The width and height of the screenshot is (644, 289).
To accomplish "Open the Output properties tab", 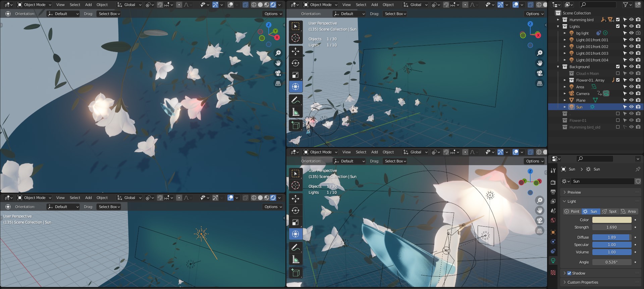I will pos(553,192).
